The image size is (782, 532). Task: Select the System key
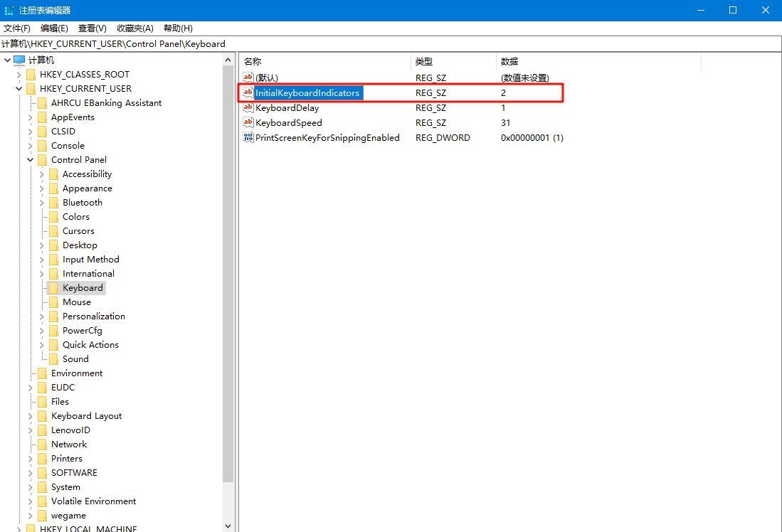[x=65, y=487]
